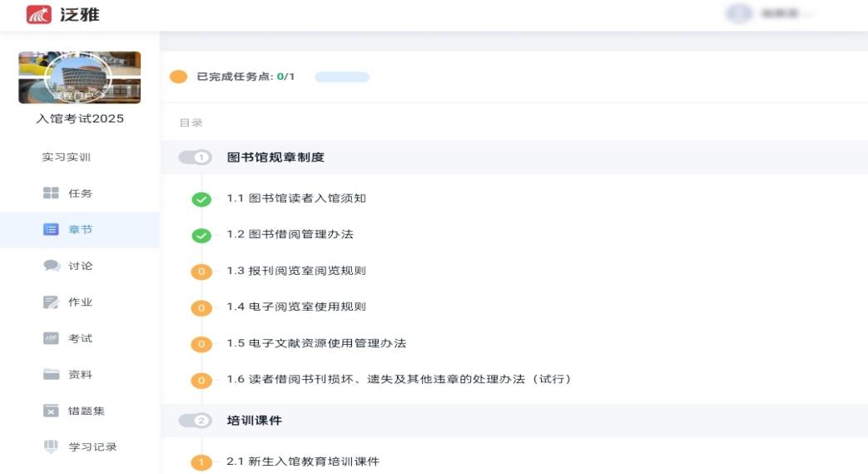
Task: Collapse chapter 2 培训课件 section
Action: (196, 421)
